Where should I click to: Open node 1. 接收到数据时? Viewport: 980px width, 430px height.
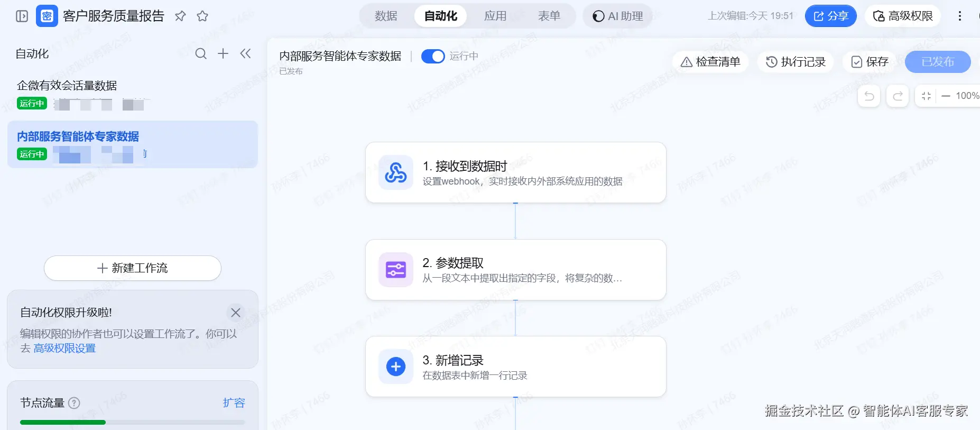[516, 172]
